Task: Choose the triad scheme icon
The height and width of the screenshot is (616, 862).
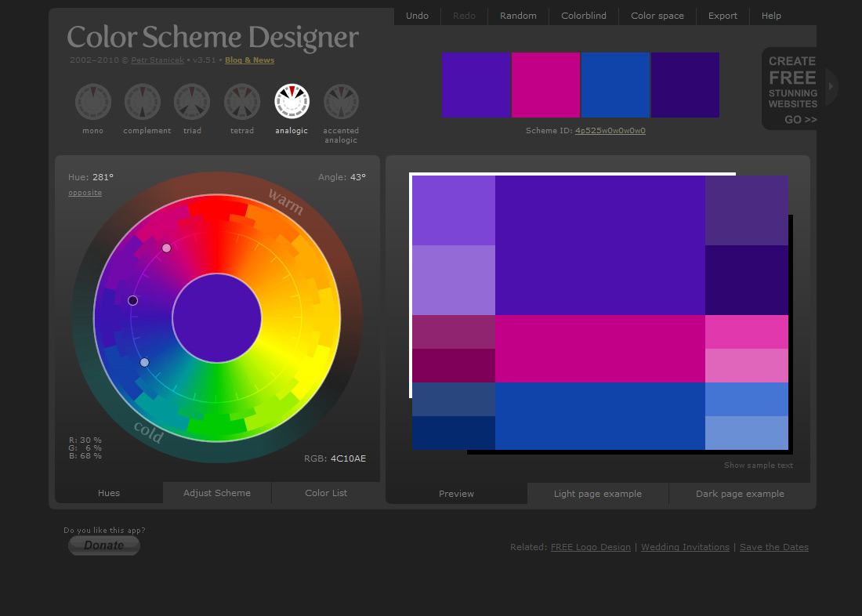Action: point(192,102)
